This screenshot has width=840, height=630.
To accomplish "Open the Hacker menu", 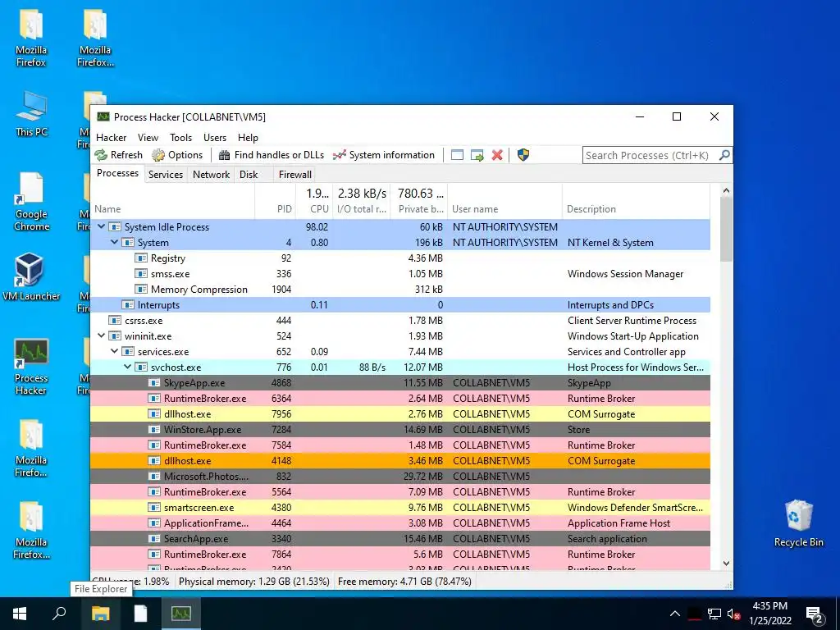I will tap(112, 138).
